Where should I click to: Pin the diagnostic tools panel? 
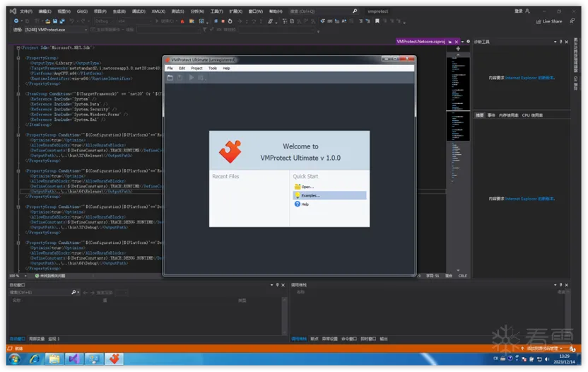561,42
